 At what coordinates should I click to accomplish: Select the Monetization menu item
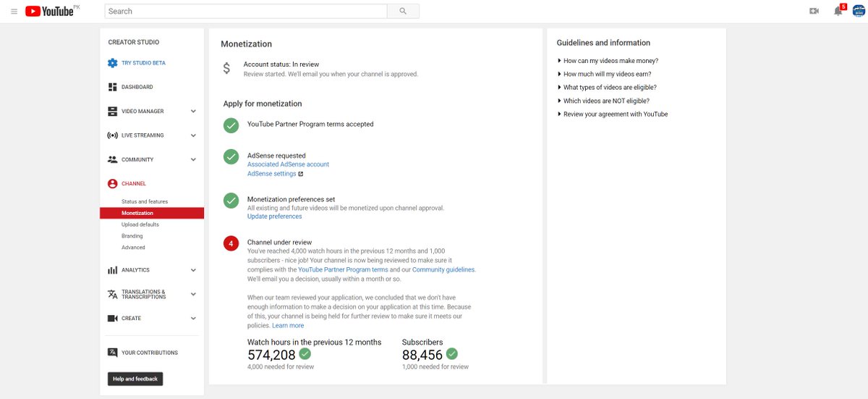pyautogui.click(x=152, y=213)
